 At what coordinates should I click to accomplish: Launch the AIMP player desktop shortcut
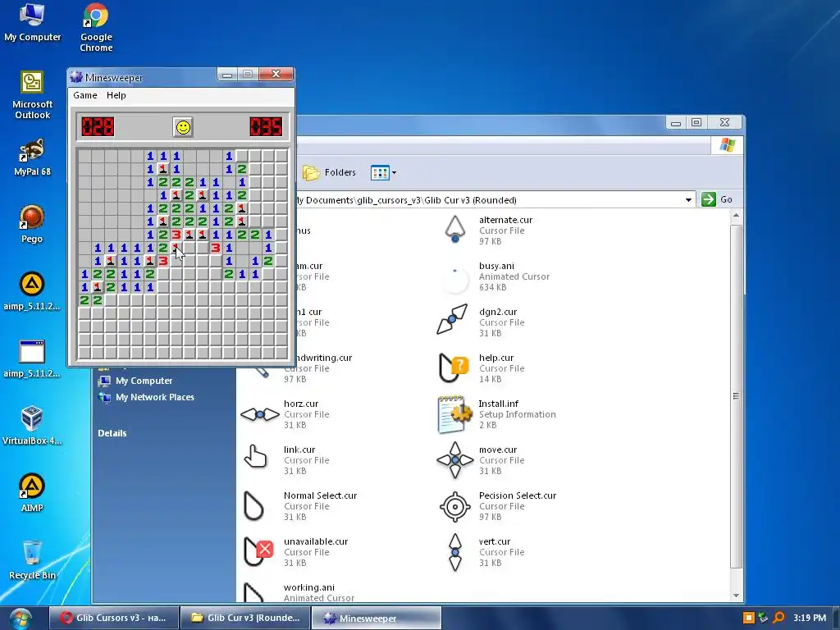[x=32, y=493]
